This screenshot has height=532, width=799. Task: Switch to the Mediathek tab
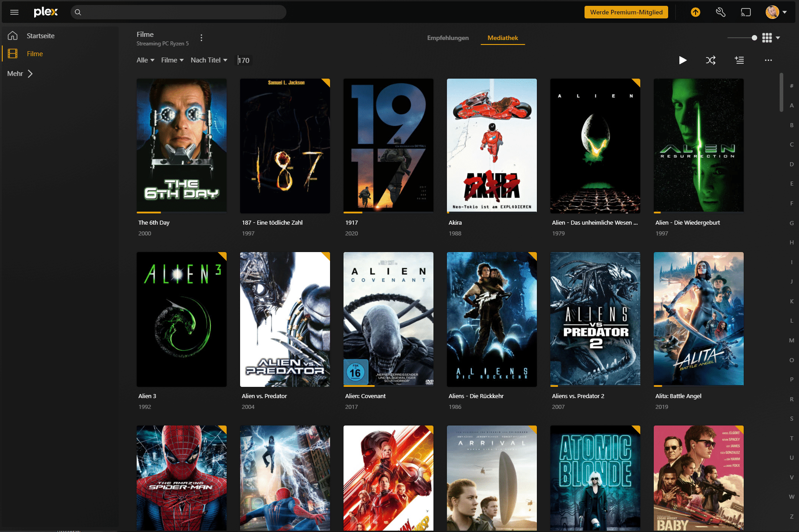click(503, 38)
